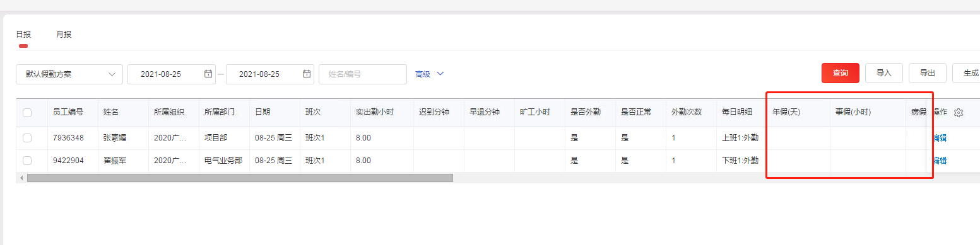Open the 默认假勤方案 dropdown
This screenshot has height=245, width=980.
69,74
